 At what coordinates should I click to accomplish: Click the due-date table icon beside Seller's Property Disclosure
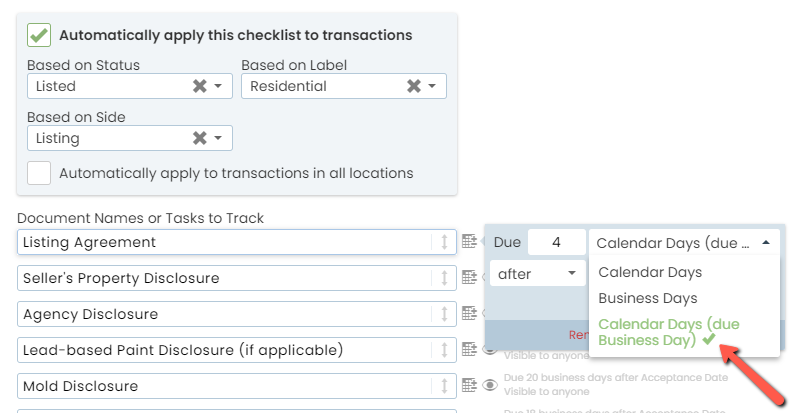click(x=470, y=277)
